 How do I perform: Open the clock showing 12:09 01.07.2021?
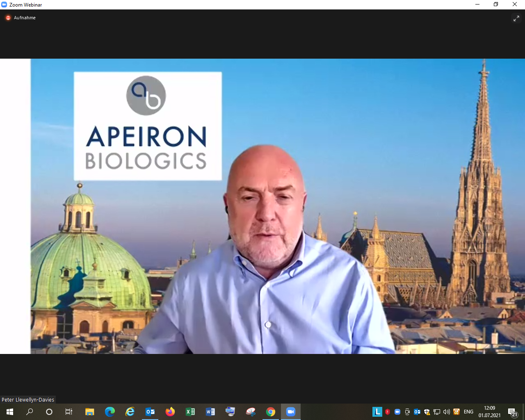coord(490,412)
